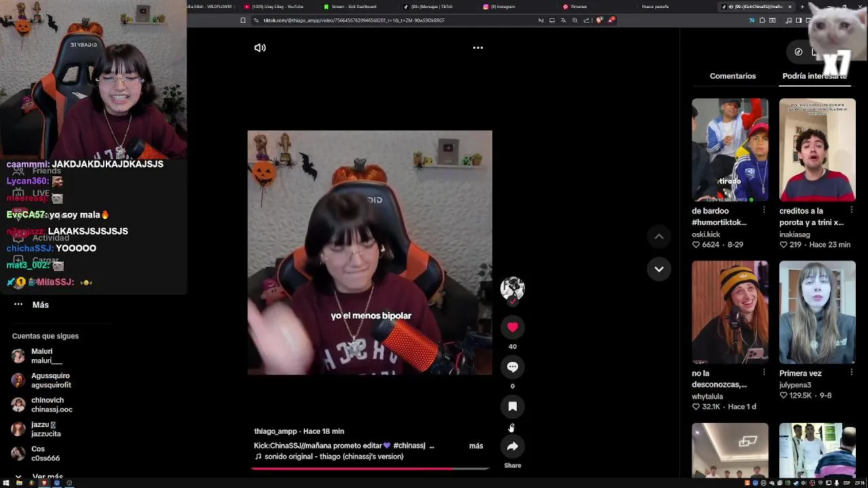
Task: Like the video with the red heart icon
Action: 513,327
